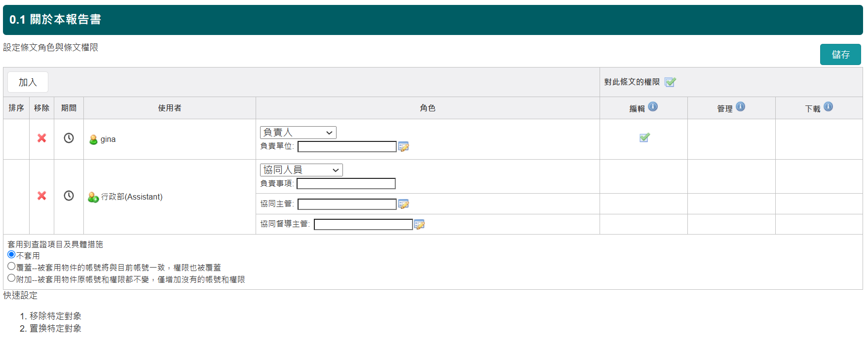Open the picker icon for 負責單位

tap(404, 147)
